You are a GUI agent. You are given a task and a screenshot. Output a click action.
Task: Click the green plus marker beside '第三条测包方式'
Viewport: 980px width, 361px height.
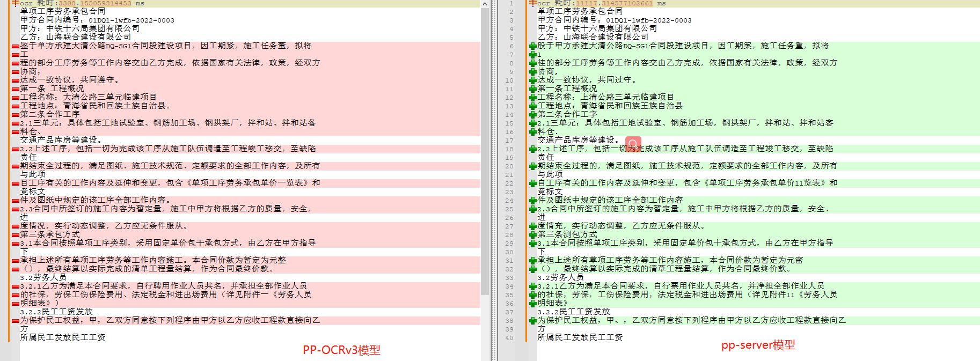533,235
